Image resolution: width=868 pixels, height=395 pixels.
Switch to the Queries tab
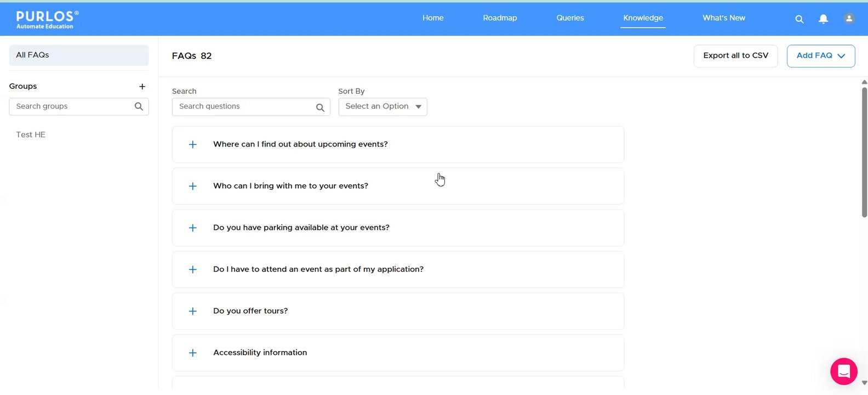point(570,18)
